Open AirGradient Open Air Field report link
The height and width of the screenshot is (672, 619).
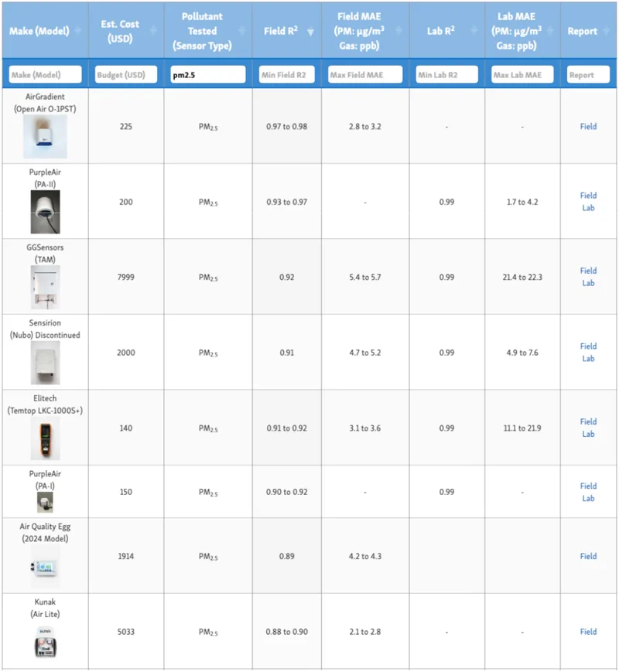588,126
